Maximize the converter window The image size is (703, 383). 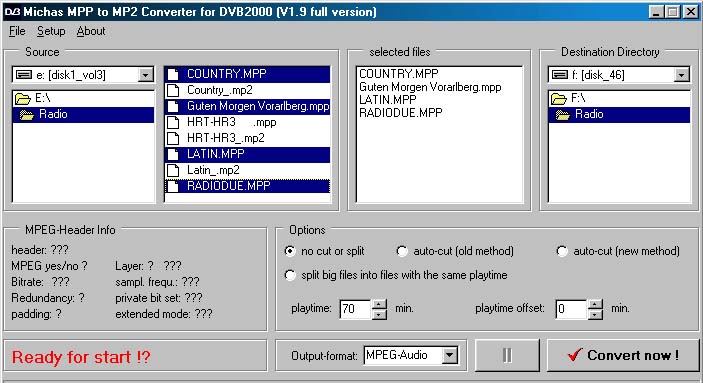pos(673,12)
